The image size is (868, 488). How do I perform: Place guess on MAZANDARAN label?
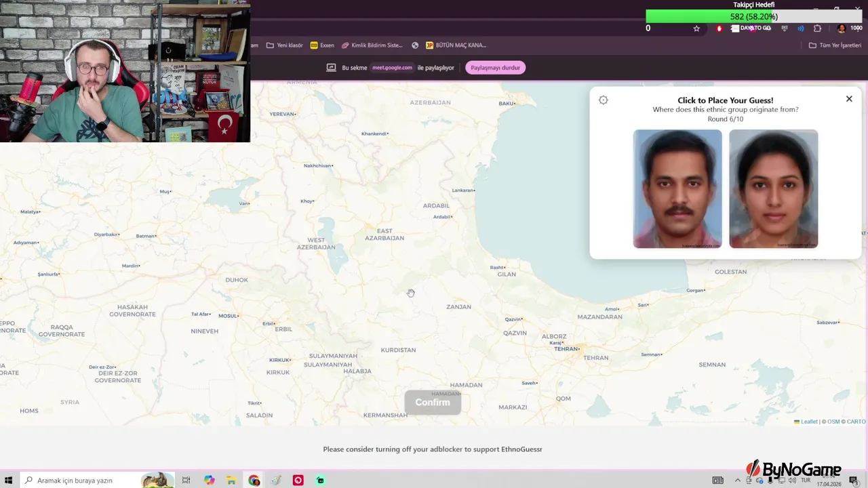pyautogui.click(x=599, y=317)
